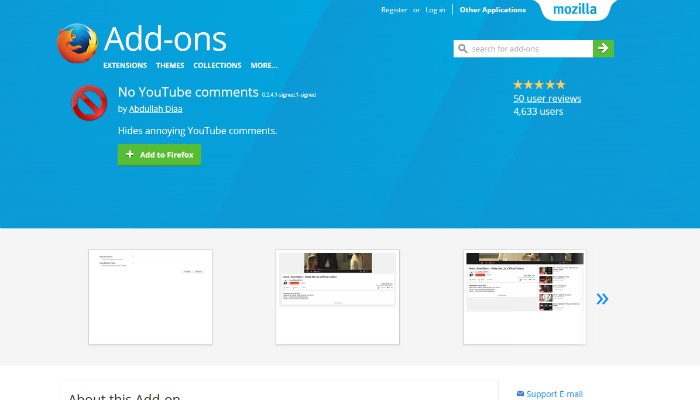The width and height of the screenshot is (700, 400).
Task: Open the Themes menu
Action: click(170, 65)
